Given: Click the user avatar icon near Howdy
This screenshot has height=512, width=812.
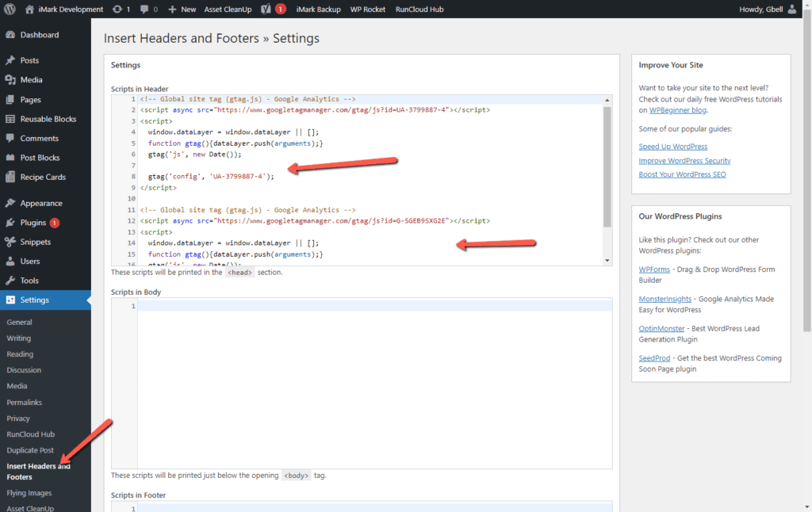Looking at the screenshot, I should click(x=792, y=9).
